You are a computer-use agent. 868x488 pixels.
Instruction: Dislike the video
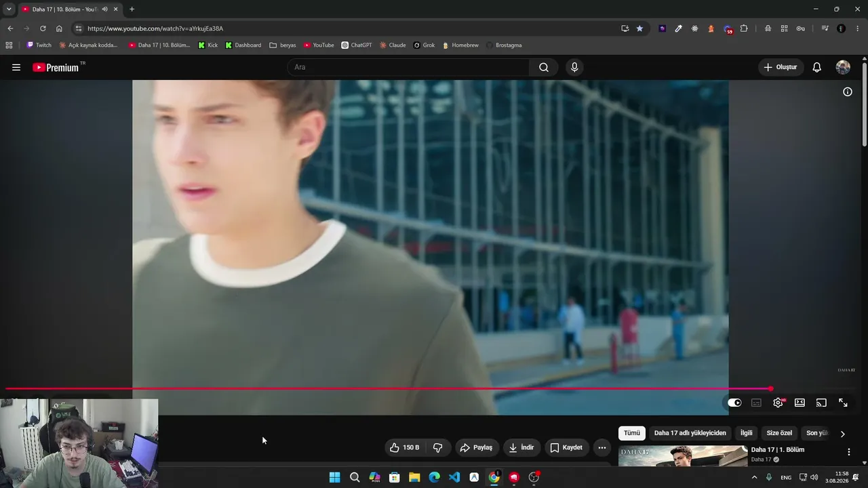[438, 447]
